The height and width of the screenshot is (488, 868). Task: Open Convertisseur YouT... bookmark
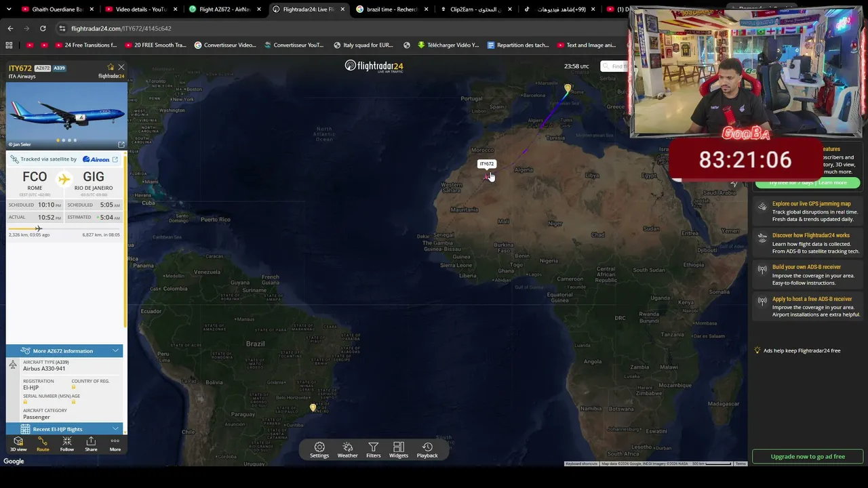(x=294, y=45)
